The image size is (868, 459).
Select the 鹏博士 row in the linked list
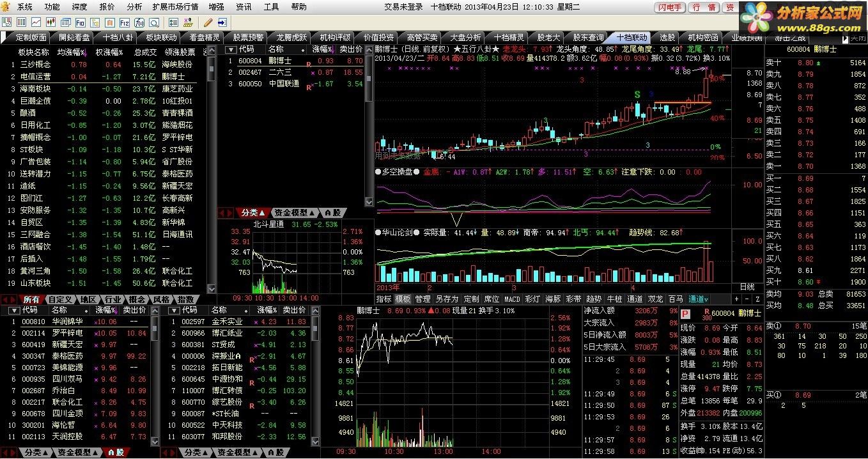point(295,61)
